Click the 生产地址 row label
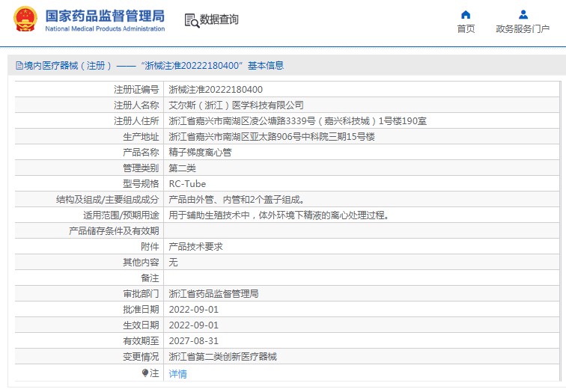The width and height of the screenshot is (566, 392). click(141, 137)
